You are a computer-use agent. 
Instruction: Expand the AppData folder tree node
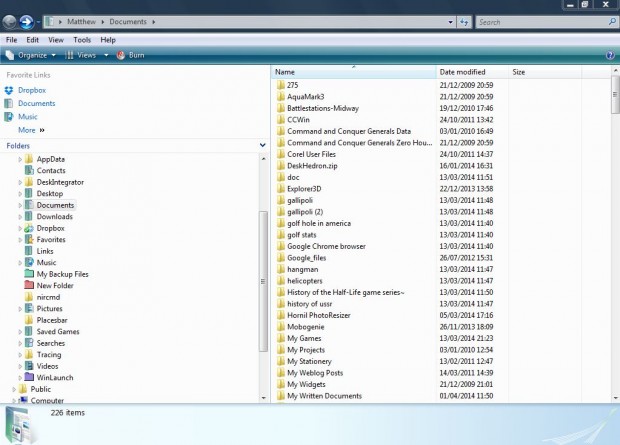click(20, 159)
